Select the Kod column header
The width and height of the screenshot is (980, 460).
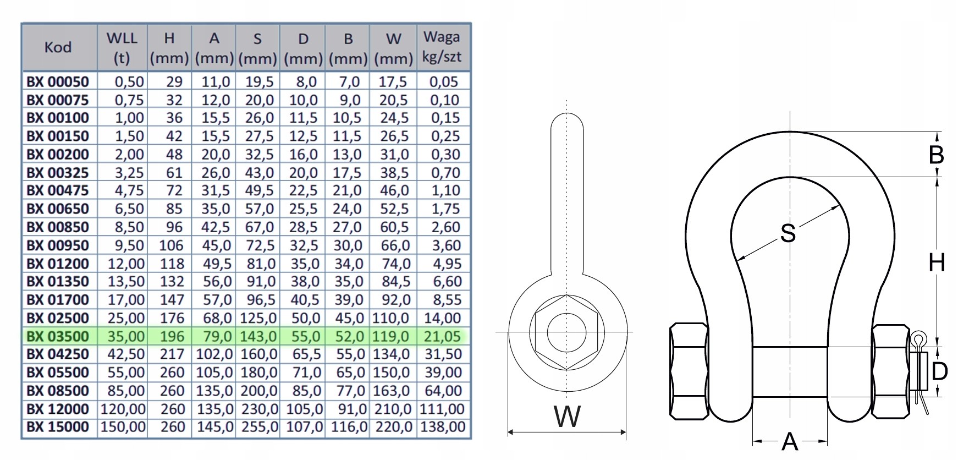click(58, 47)
